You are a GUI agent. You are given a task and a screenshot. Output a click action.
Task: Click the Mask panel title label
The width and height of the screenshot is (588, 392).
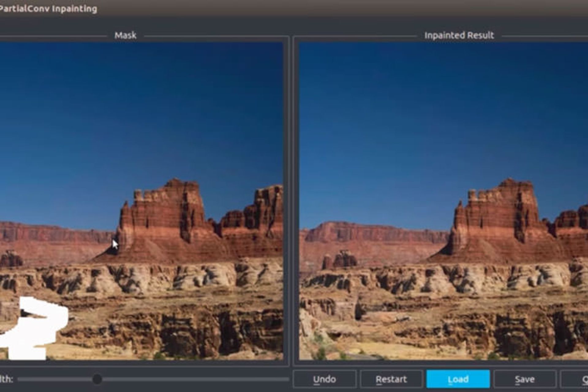pos(125,35)
